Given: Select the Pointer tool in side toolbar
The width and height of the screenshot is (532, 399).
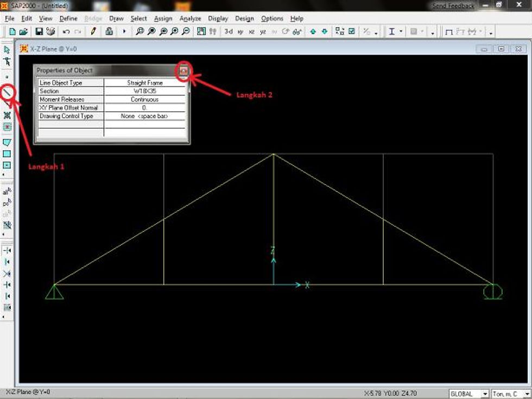Looking at the screenshot, I should tap(7, 50).
